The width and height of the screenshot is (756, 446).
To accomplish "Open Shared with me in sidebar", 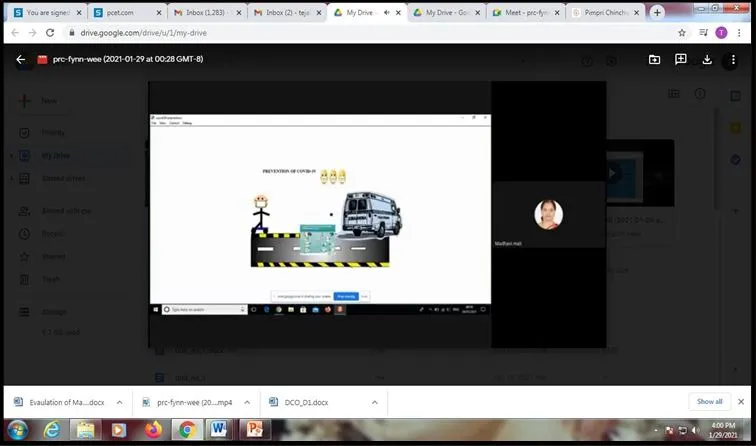I will (66, 211).
